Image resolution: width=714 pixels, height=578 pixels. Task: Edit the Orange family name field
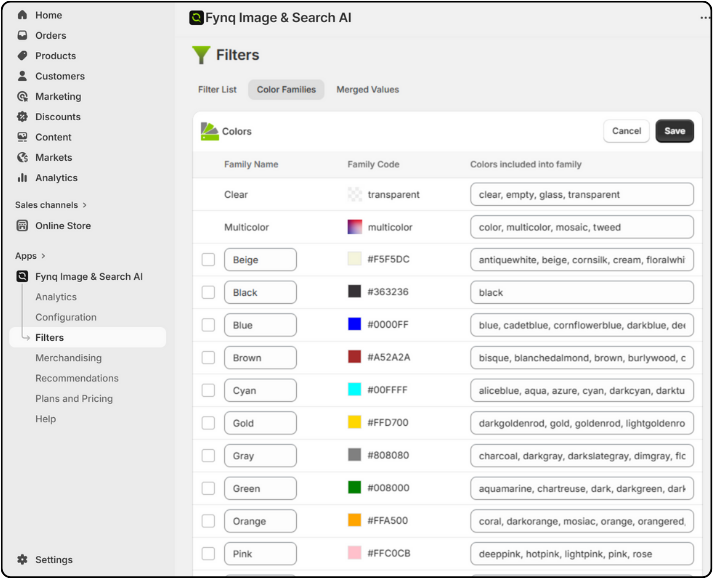pos(260,521)
